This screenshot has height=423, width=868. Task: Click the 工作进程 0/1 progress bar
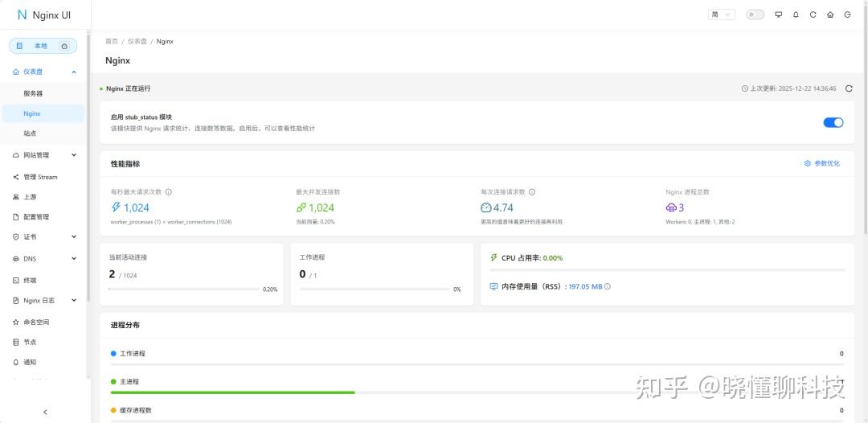tap(375, 289)
